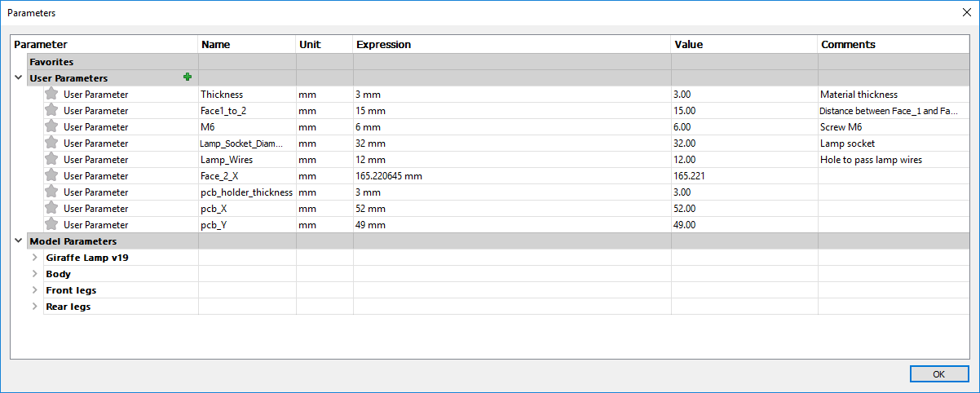Select the 32.00 value cell
This screenshot has width=980, height=393.
coord(744,144)
